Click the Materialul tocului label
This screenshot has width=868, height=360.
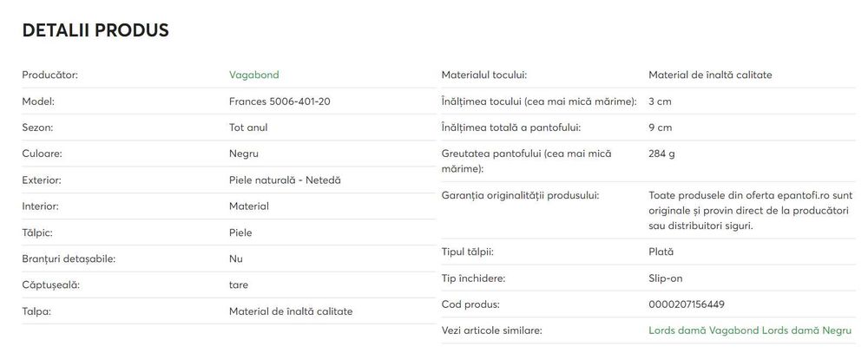(483, 75)
